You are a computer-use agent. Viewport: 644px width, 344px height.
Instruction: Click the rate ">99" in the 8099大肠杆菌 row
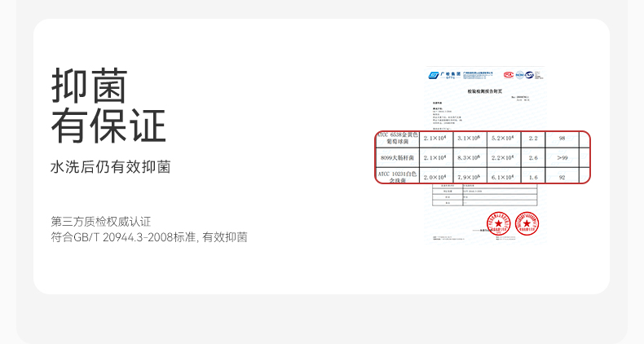(562, 157)
